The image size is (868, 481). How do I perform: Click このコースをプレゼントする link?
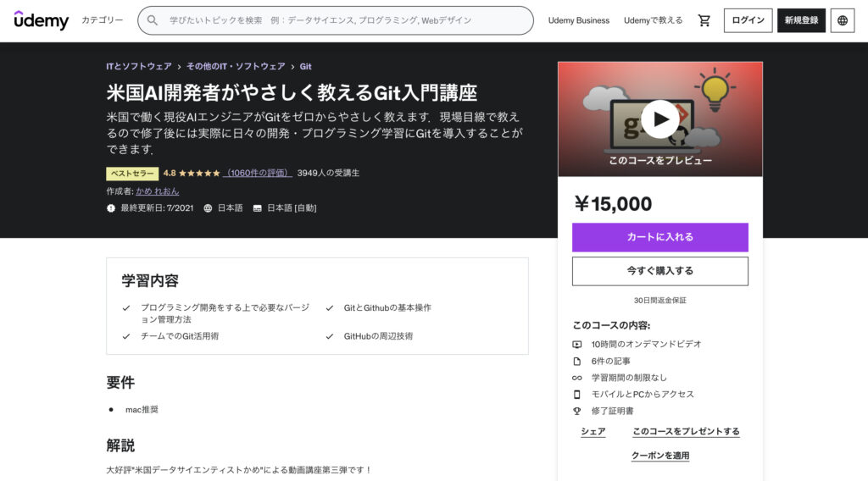click(686, 431)
